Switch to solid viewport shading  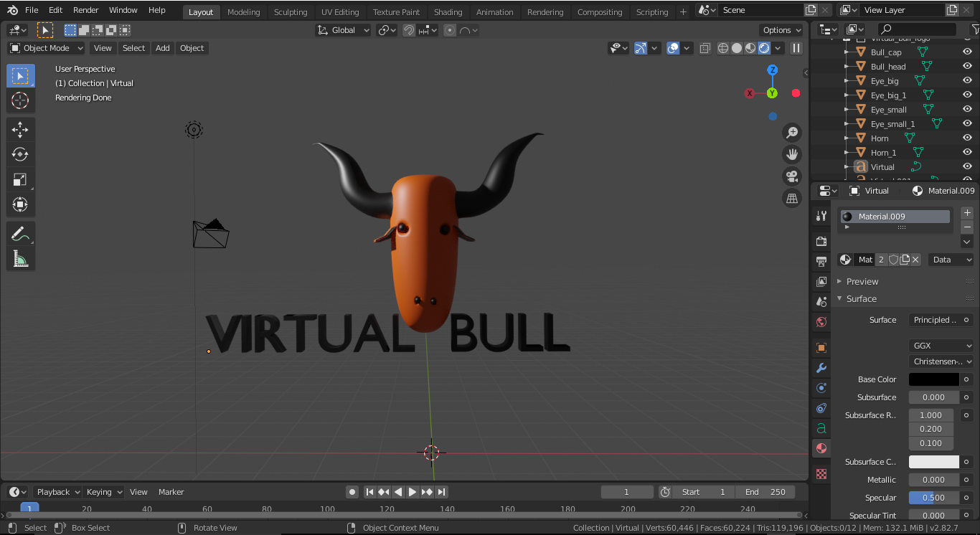737,48
